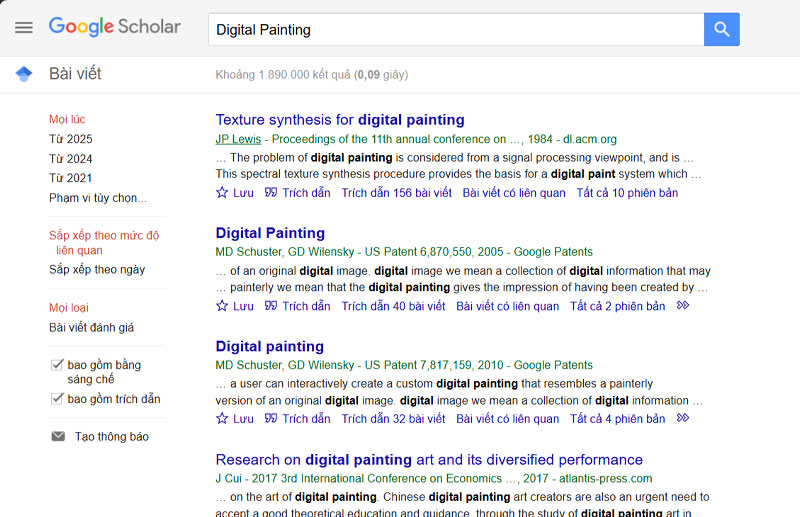Screen dimensions: 800x517
Task: Click the envelope Tạo thông báo icon
Action: tap(57, 437)
